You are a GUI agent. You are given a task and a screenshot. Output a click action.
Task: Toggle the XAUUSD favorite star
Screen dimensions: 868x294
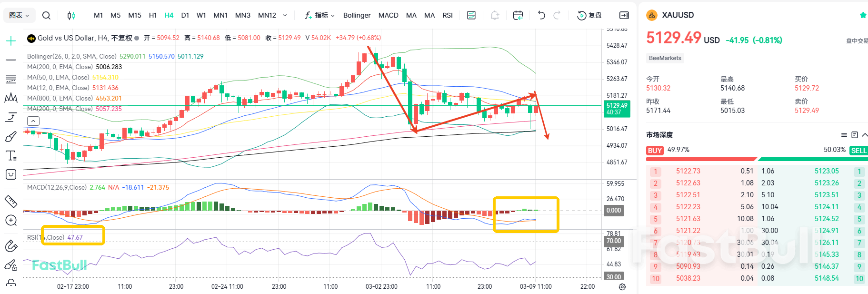(863, 15)
